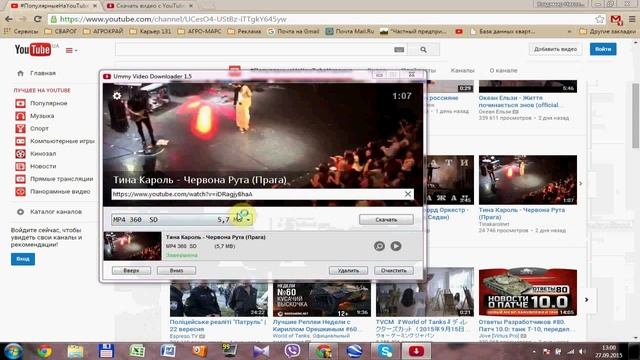This screenshot has width=640, height=360.
Task: Click the Вверх button in Ummy
Action: [x=131, y=270]
